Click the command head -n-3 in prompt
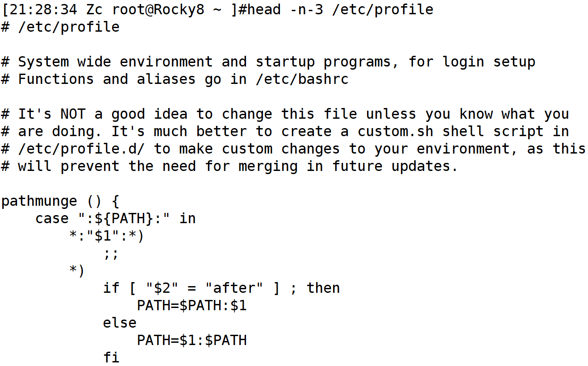Image resolution: width=588 pixels, height=366 pixels. coord(285,9)
